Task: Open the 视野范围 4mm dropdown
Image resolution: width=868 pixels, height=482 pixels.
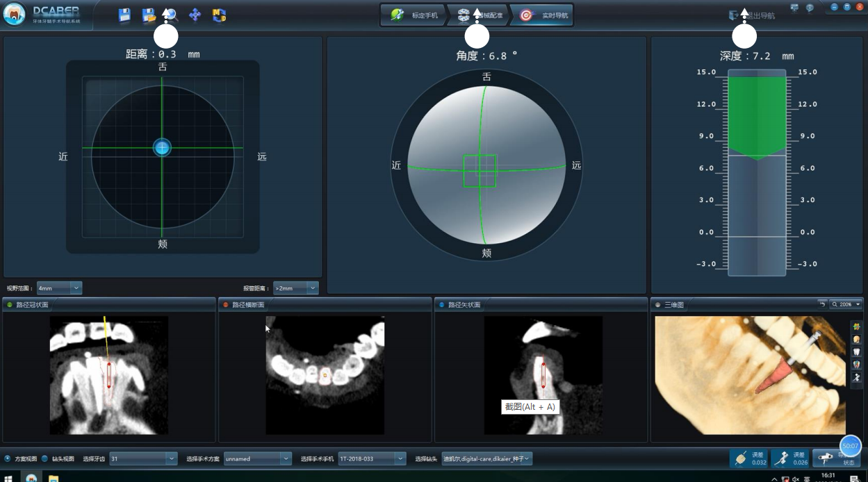Action: click(59, 288)
